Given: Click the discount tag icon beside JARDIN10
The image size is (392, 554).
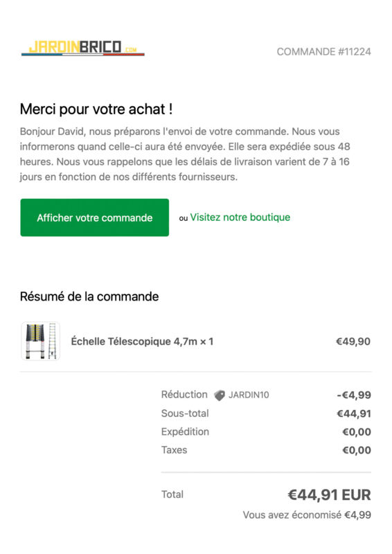Looking at the screenshot, I should (x=220, y=395).
